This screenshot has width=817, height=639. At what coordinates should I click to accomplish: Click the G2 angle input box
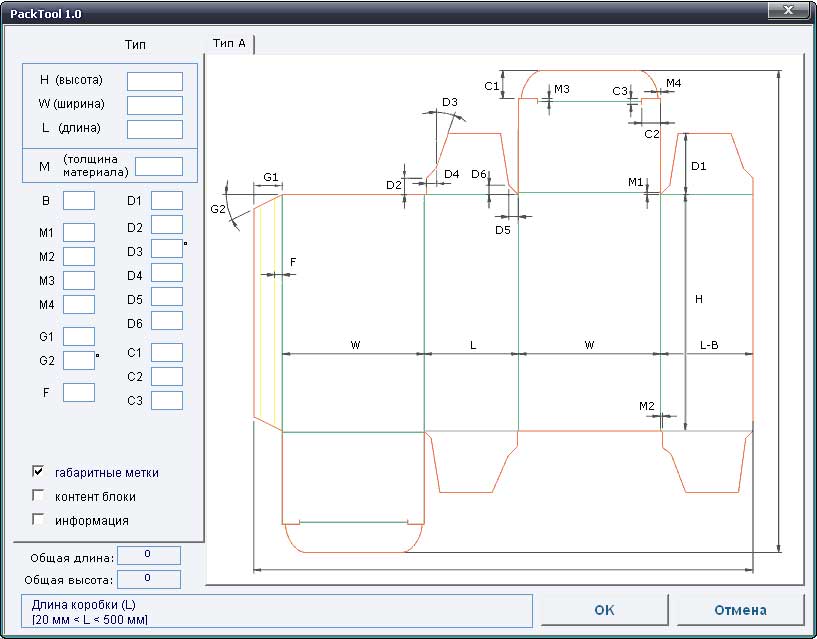(x=79, y=360)
